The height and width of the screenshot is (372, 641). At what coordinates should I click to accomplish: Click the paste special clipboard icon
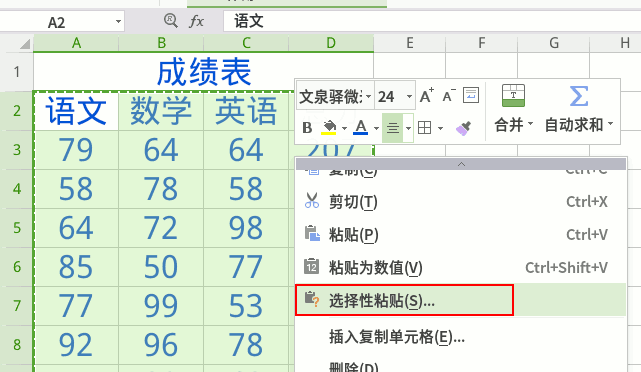pos(312,300)
